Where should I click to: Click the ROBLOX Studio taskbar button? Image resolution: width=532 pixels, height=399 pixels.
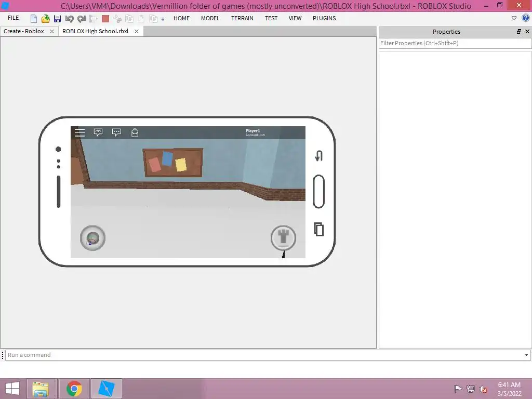[x=107, y=389]
